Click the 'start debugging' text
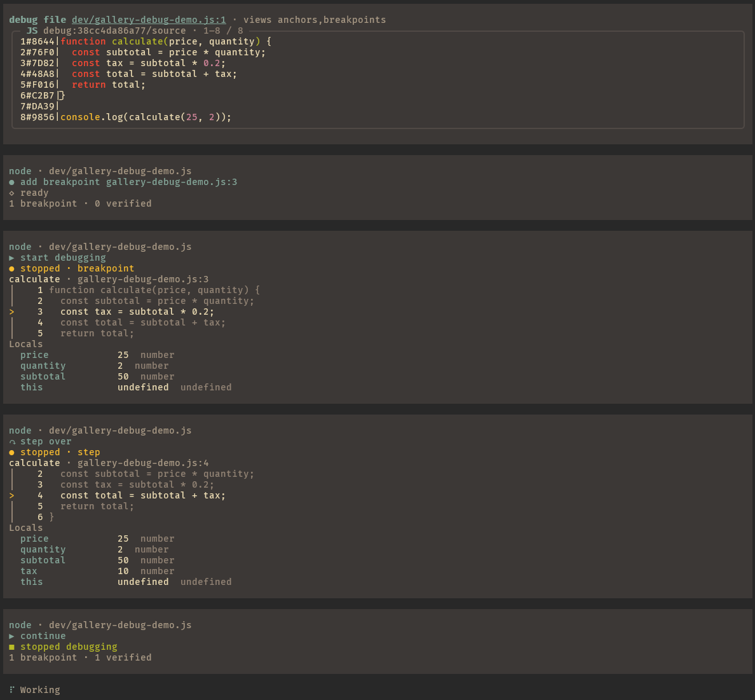Image resolution: width=755 pixels, height=700 pixels. (x=63, y=257)
